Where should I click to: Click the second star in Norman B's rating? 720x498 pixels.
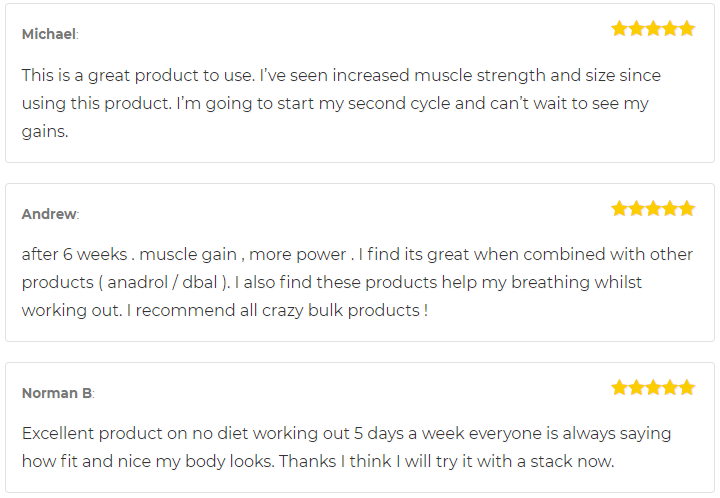(x=636, y=387)
